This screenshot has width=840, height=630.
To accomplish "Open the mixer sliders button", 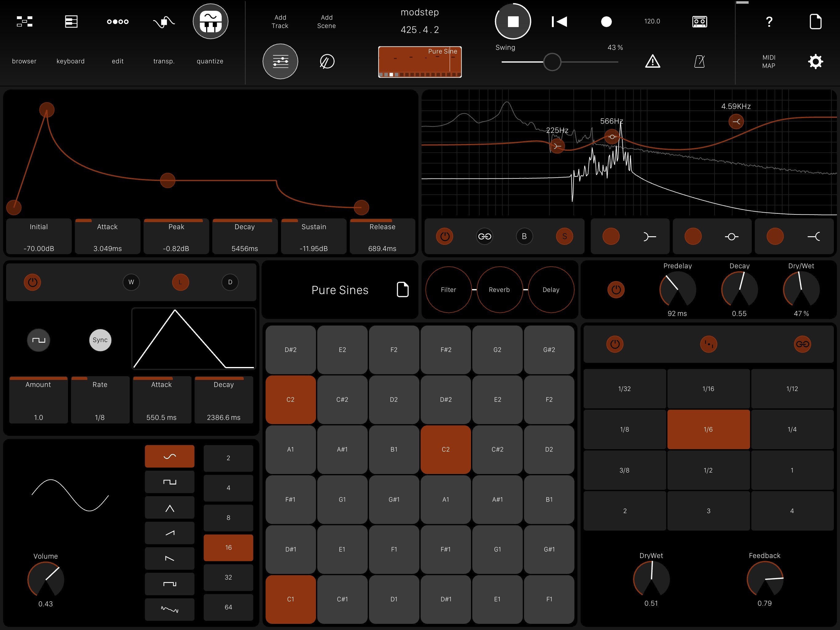I will point(280,62).
